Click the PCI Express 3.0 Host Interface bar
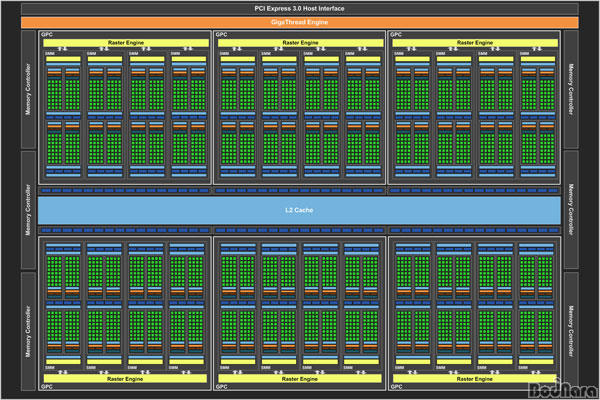This screenshot has height=400, width=600. point(300,8)
